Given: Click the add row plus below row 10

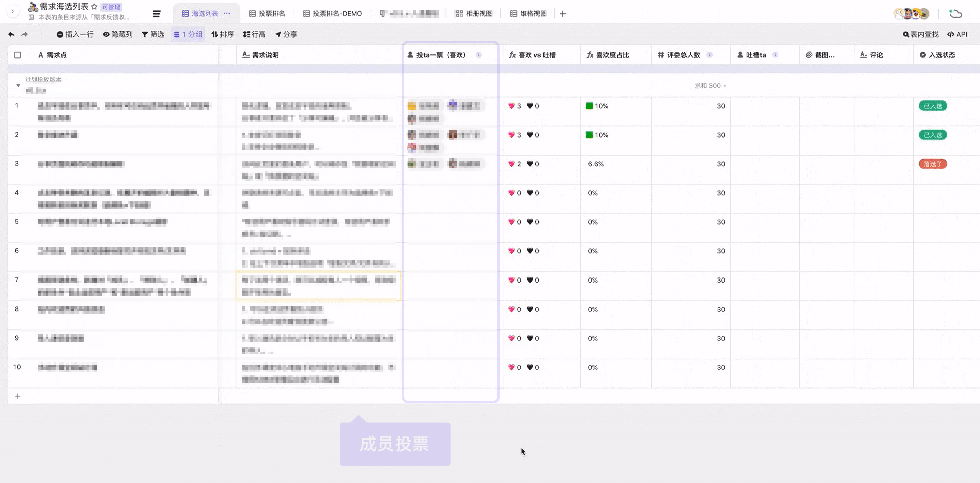Looking at the screenshot, I should pos(18,396).
